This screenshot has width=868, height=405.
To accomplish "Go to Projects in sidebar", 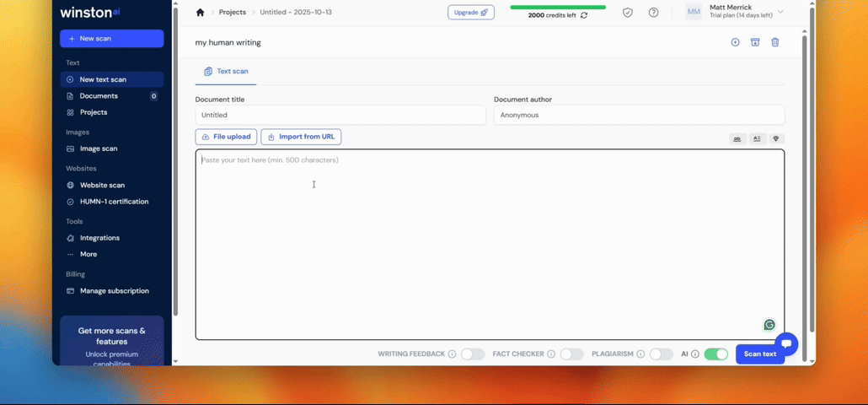I will pos(112,112).
